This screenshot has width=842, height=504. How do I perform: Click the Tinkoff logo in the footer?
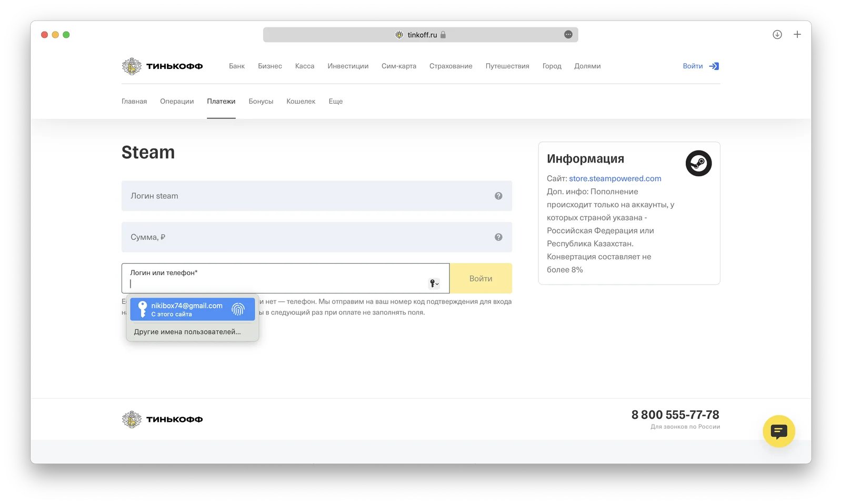[162, 419]
